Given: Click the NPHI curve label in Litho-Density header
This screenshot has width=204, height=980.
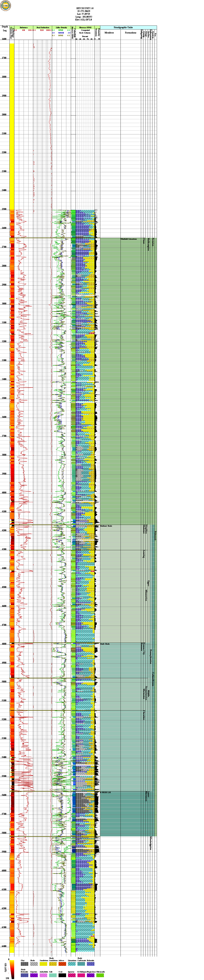Looking at the screenshot, I should (61, 30).
